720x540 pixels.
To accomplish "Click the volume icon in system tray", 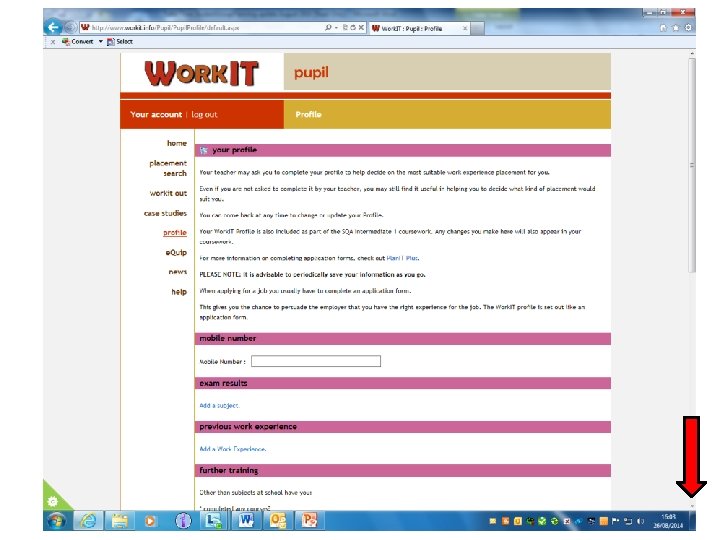I will (640, 521).
